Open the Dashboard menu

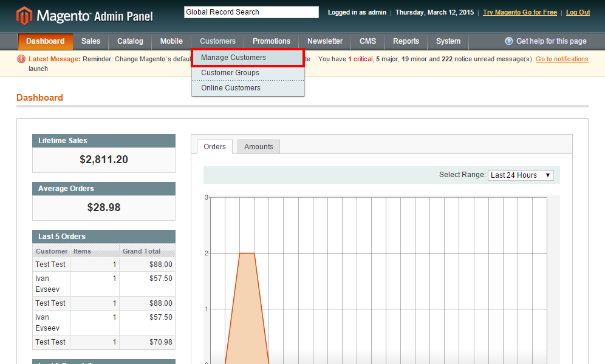coord(45,41)
